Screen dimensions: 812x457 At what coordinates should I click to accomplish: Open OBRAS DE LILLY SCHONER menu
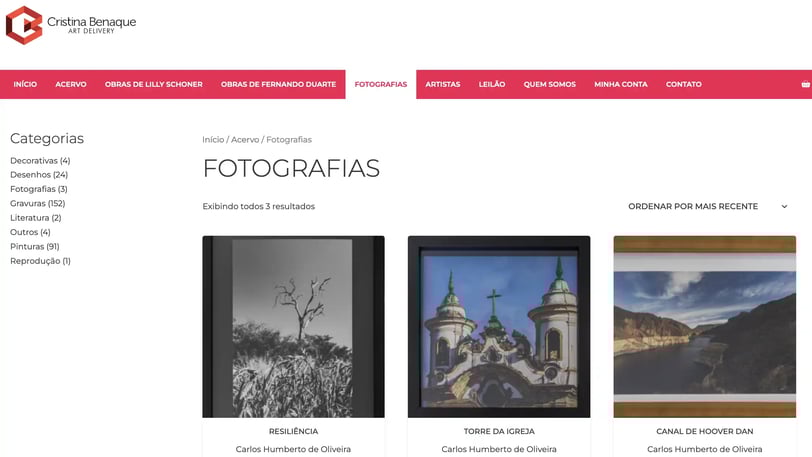(154, 84)
